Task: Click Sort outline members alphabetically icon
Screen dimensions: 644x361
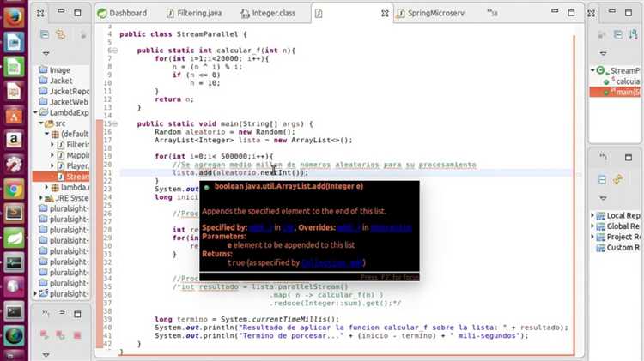Action: click(x=633, y=34)
